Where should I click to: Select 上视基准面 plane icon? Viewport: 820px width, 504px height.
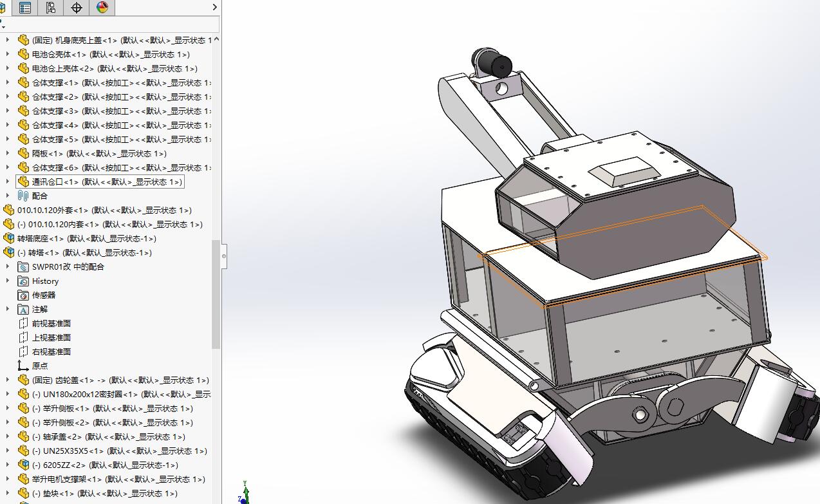(x=23, y=337)
